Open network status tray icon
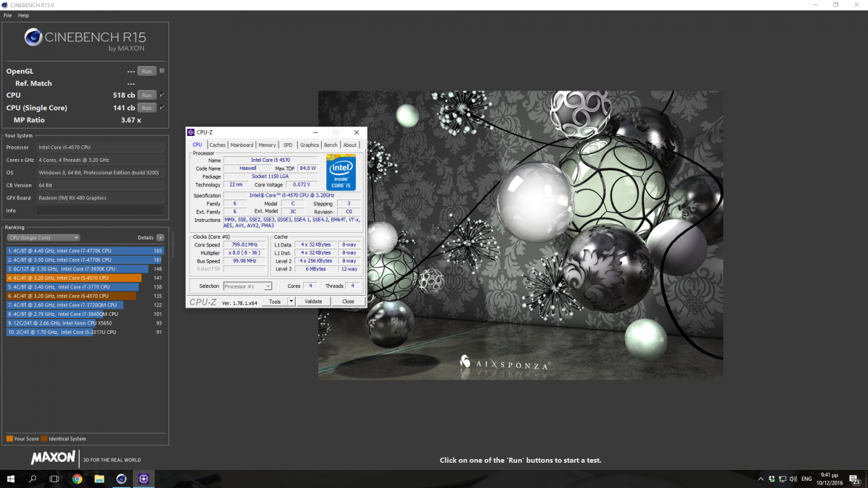Viewport: 868px width, 488px height. coord(782,479)
